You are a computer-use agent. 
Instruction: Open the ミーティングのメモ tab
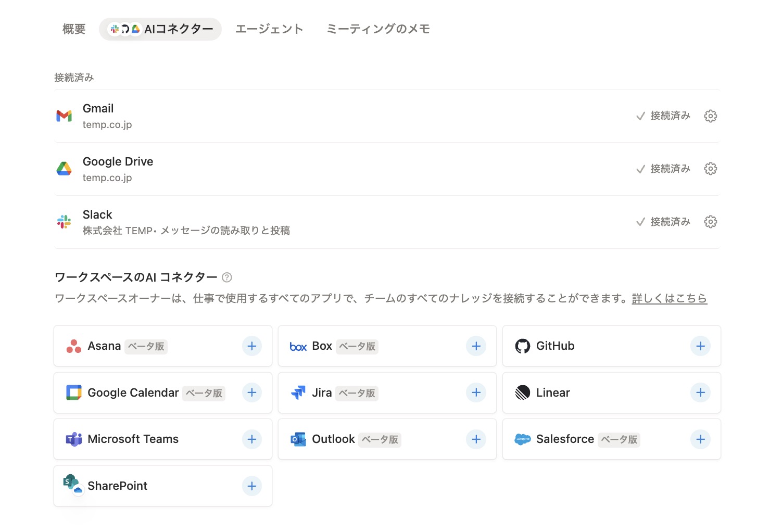(378, 29)
